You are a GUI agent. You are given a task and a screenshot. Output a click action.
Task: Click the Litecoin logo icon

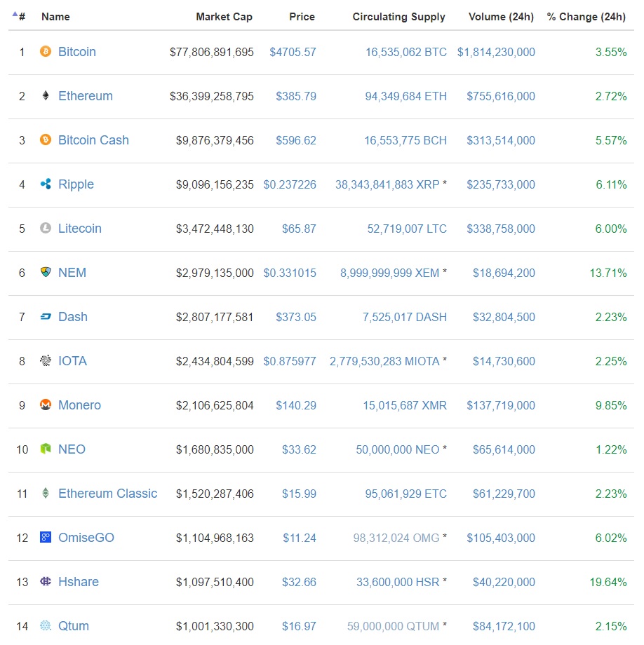(x=46, y=228)
